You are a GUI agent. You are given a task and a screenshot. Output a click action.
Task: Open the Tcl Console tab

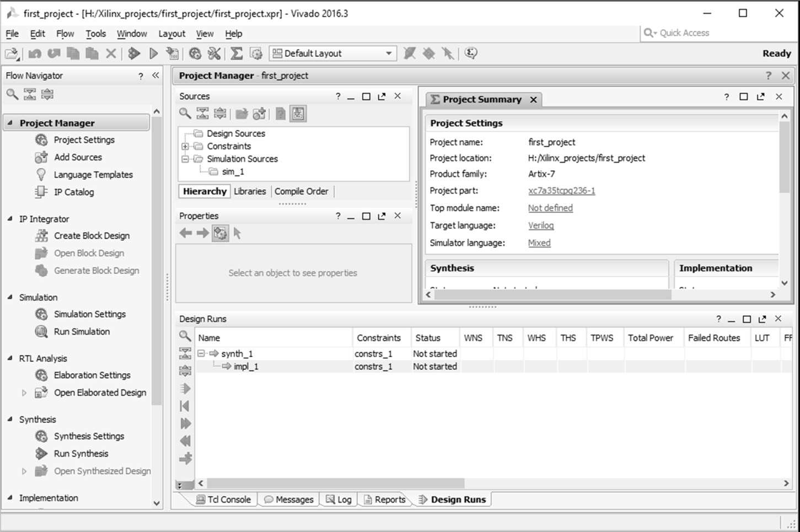click(224, 499)
